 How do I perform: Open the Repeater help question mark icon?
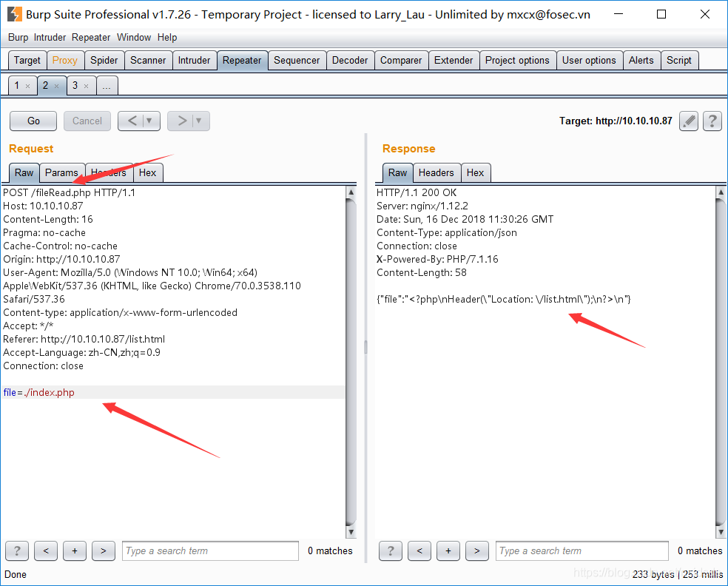[712, 121]
